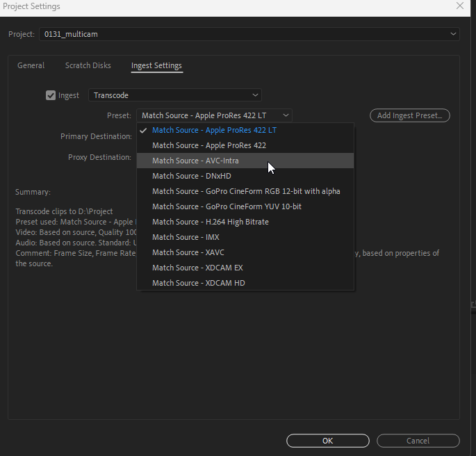Image resolution: width=476 pixels, height=456 pixels.
Task: Close the Project Settings dialog
Action: (460, 6)
